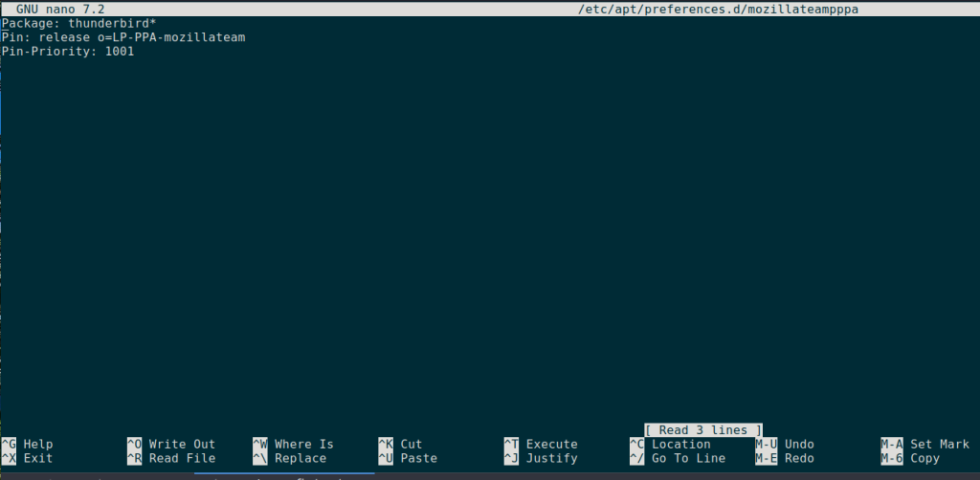The width and height of the screenshot is (980, 480).
Task: Click the "Pin-Priority: 1001" line
Action: coord(68,52)
